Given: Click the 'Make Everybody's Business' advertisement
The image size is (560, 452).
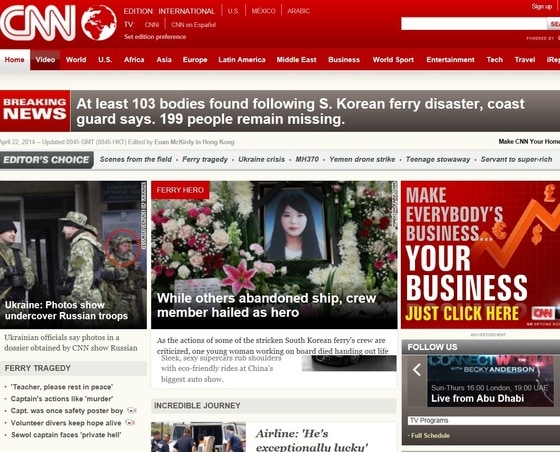Looking at the screenshot, I should pyautogui.click(x=480, y=255).
